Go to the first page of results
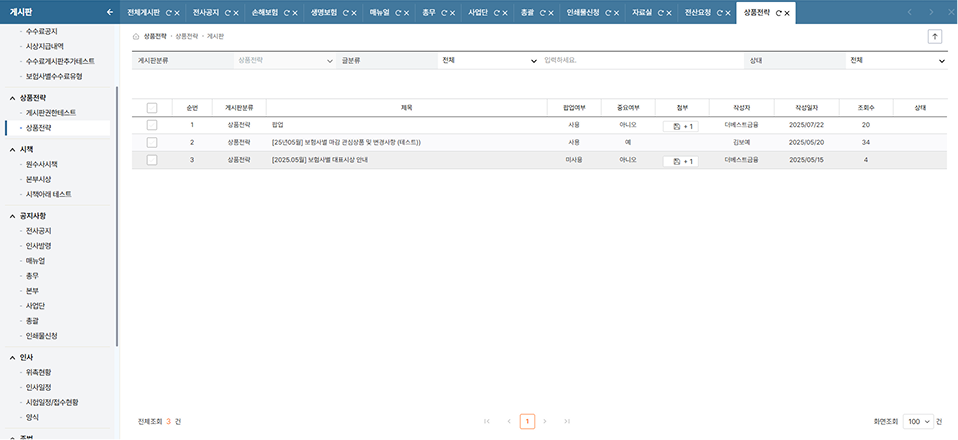 click(x=487, y=422)
